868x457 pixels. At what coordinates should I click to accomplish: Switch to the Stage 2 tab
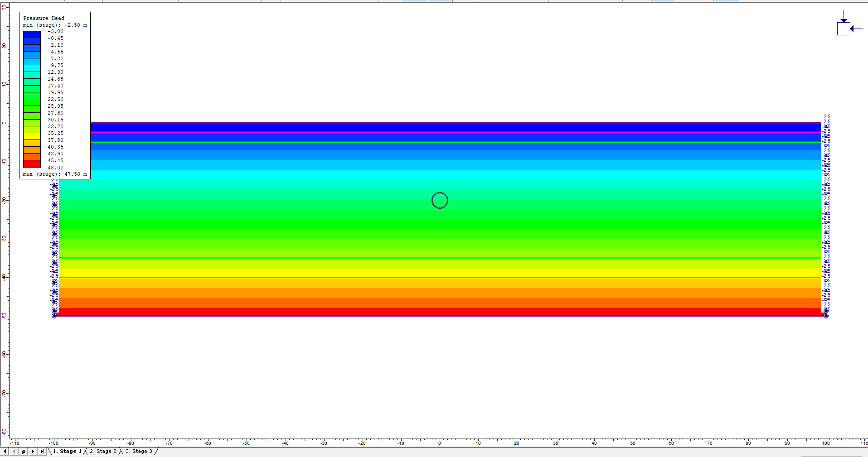(x=102, y=451)
